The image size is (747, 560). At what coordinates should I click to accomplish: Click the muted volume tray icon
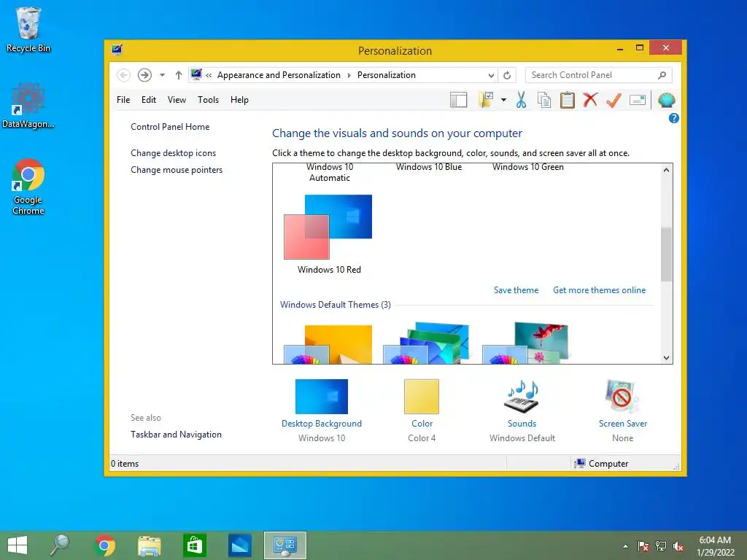[678, 546]
